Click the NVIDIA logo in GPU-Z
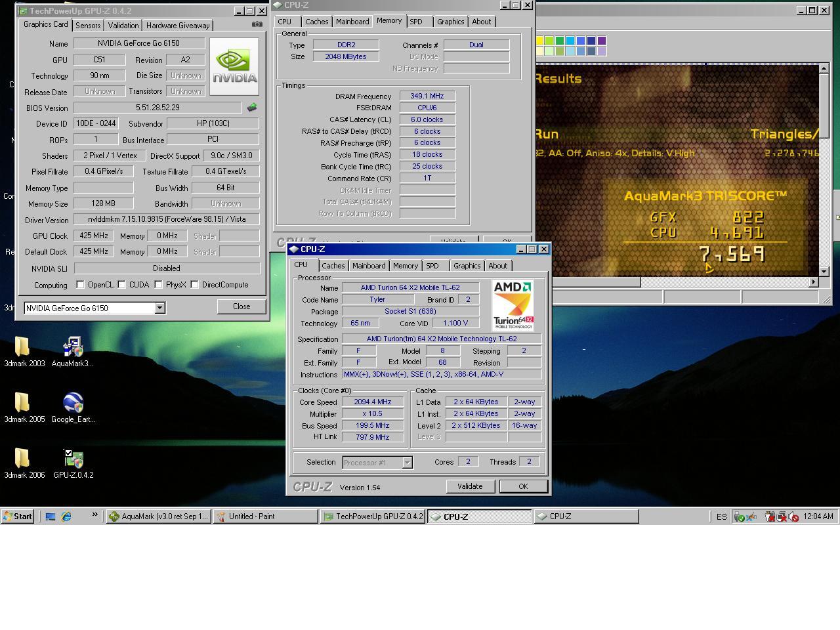 [x=234, y=66]
